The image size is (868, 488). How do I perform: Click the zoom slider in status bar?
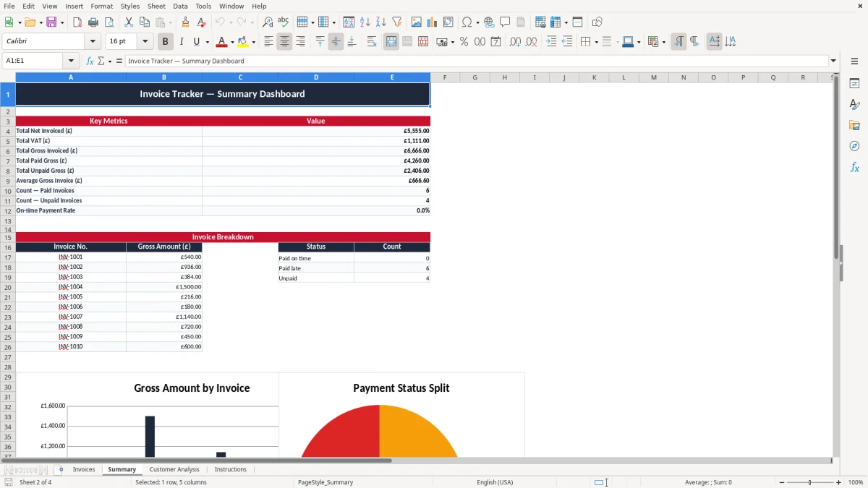click(810, 482)
